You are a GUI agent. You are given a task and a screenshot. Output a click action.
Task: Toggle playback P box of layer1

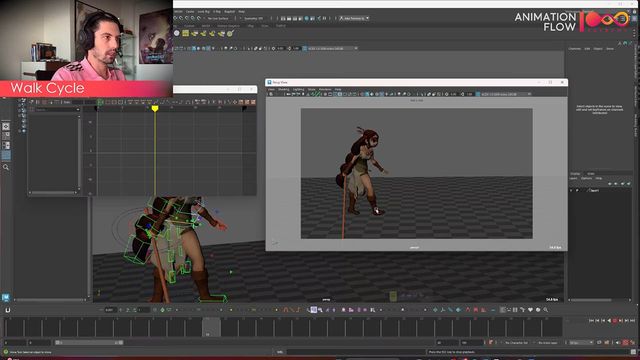pos(577,191)
